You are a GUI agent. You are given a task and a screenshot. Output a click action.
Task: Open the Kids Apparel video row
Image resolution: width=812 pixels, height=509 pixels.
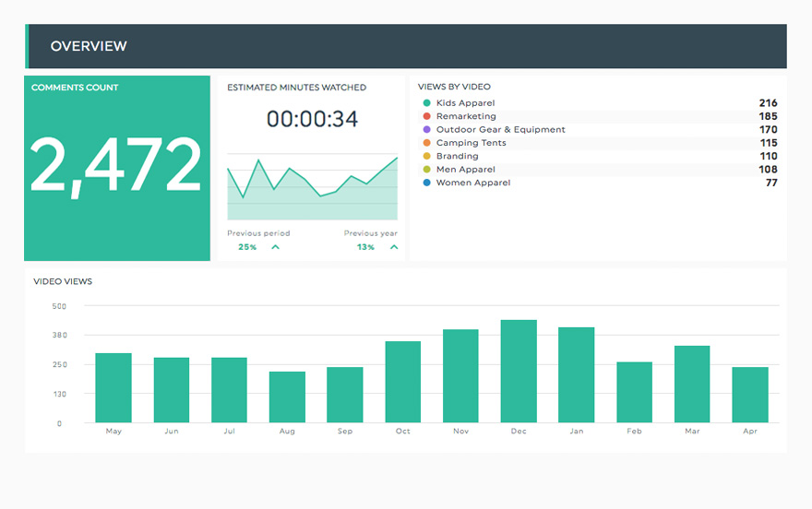pyautogui.click(x=465, y=103)
